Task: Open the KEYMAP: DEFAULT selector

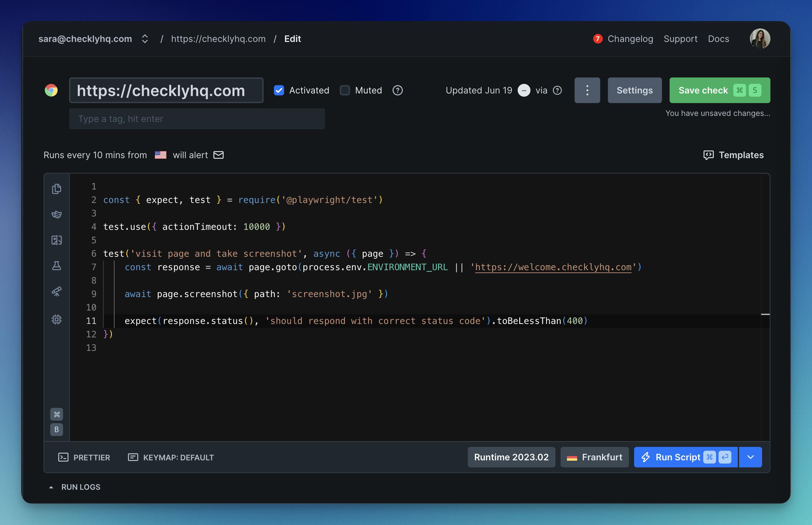Action: [x=171, y=457]
